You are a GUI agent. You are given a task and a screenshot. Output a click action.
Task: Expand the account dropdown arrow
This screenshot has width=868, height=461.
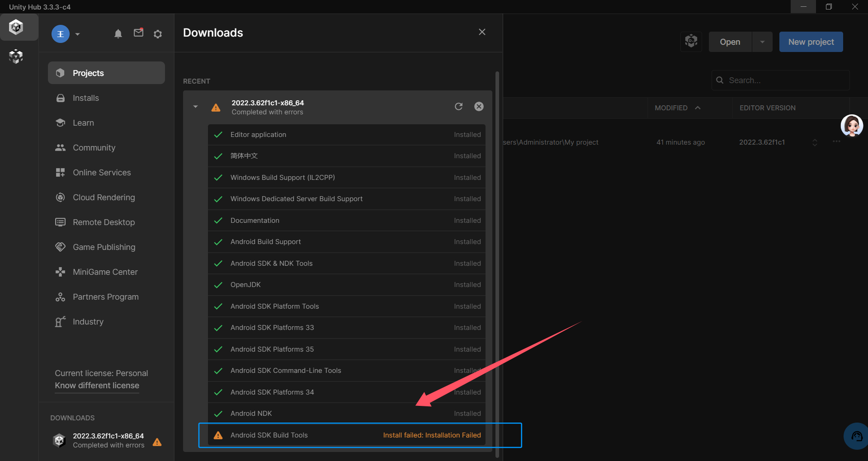(x=78, y=34)
